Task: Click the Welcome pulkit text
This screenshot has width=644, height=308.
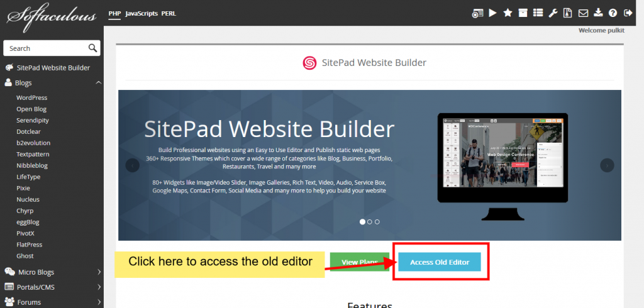Action: [x=601, y=30]
